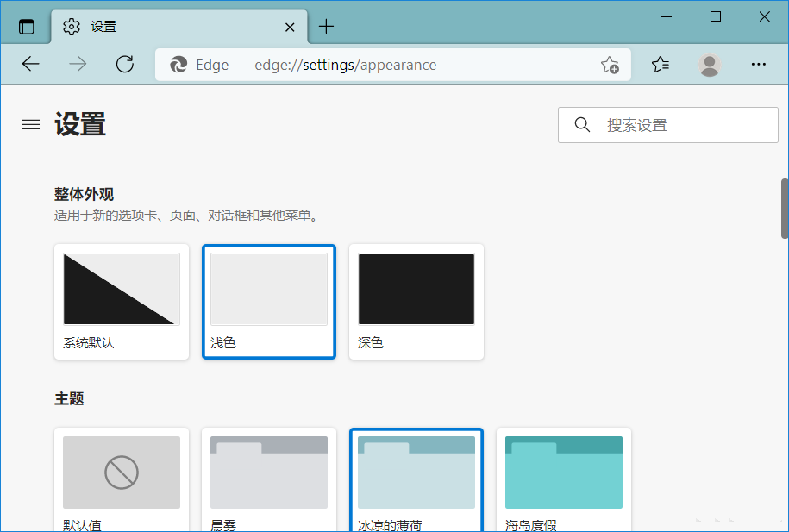Open the Edge settings ... menu
This screenshot has width=789, height=532.
(758, 64)
